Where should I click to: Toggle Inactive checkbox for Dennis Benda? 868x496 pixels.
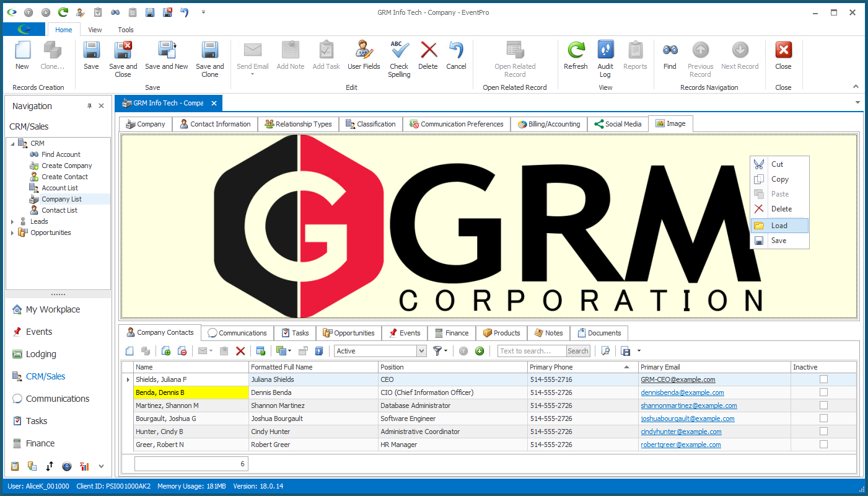[x=823, y=392]
